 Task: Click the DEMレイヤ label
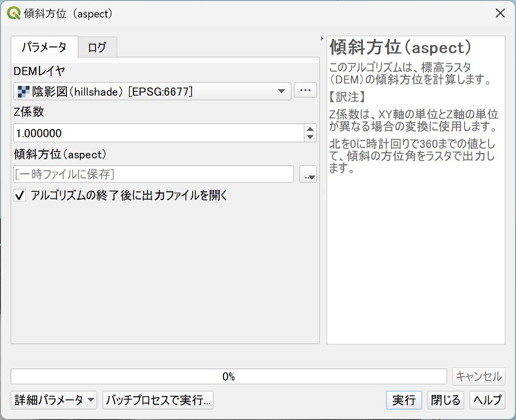39,71
